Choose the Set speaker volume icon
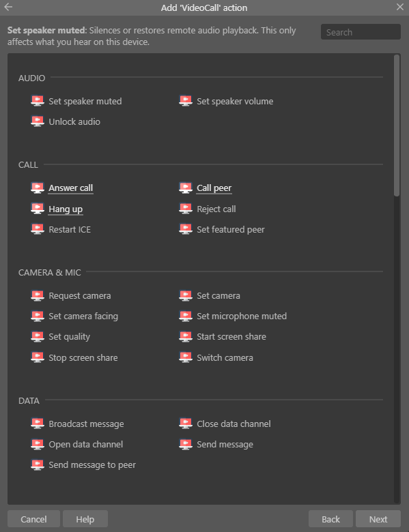Screen dimensions: 409x532 tap(186, 101)
